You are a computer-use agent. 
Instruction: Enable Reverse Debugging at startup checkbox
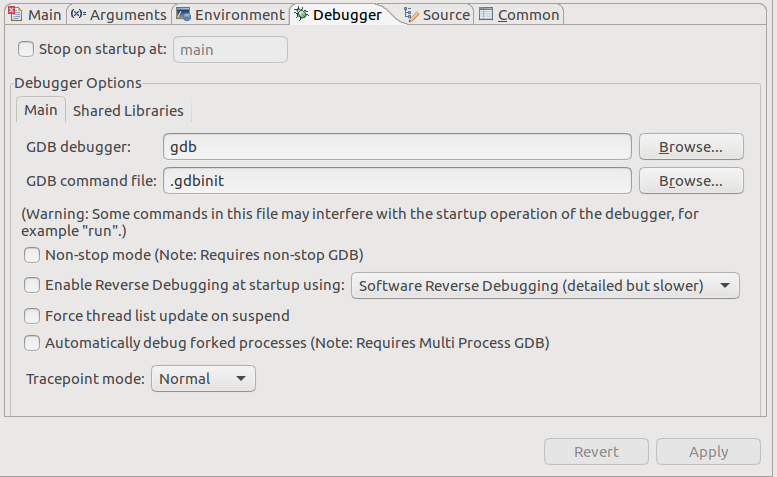[x=32, y=285]
